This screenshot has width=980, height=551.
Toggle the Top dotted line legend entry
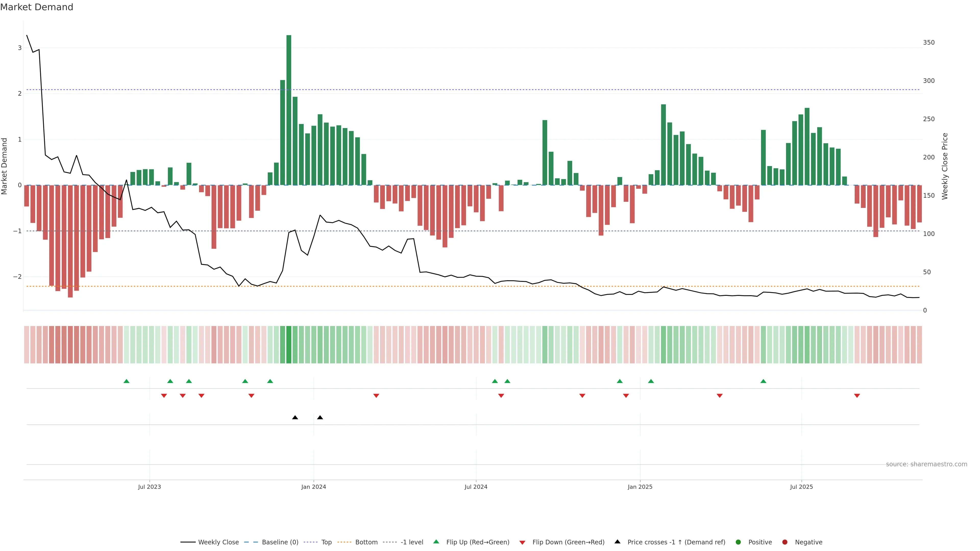coord(326,542)
